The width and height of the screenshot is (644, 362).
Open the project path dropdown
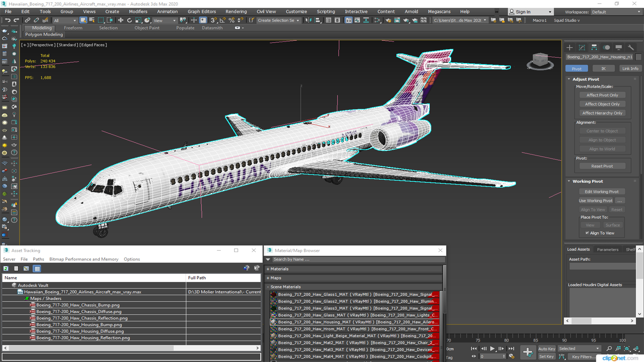click(460, 20)
